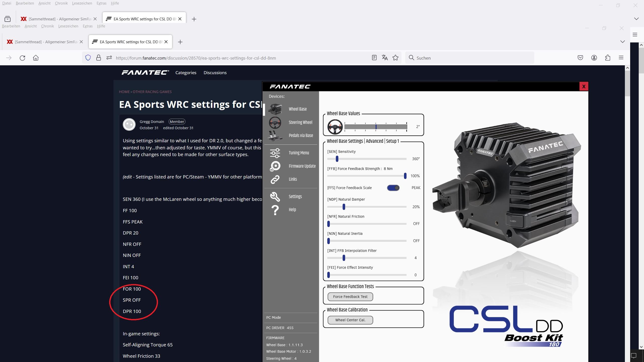Click "edited October 31" text
Screen dimensions: 644x362
coord(178,128)
